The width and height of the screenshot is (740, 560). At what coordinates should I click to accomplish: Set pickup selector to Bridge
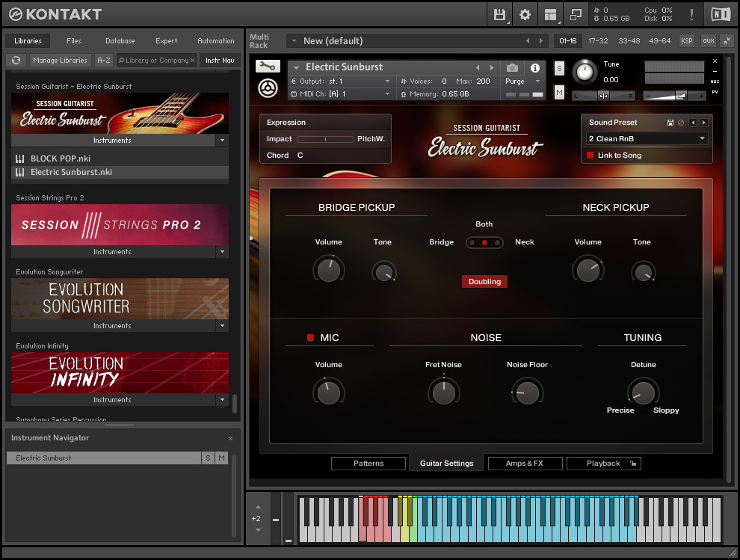point(472,243)
